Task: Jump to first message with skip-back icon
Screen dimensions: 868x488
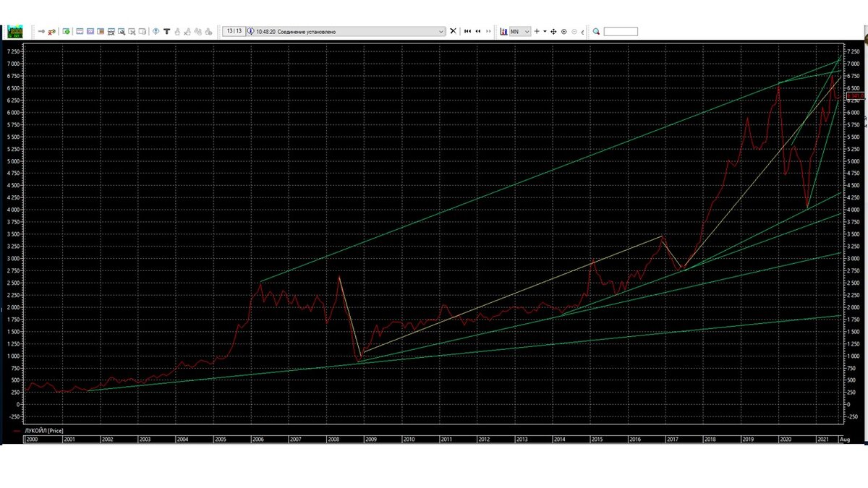Action: click(467, 31)
